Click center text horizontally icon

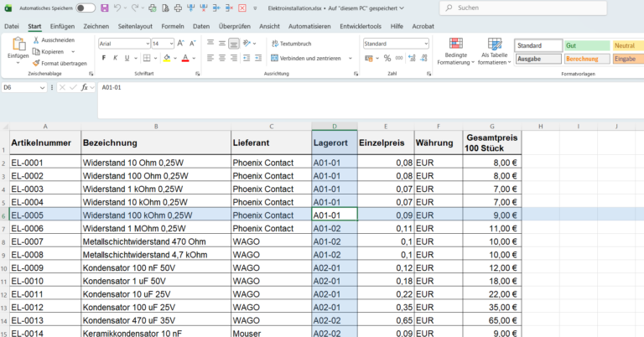point(222,58)
